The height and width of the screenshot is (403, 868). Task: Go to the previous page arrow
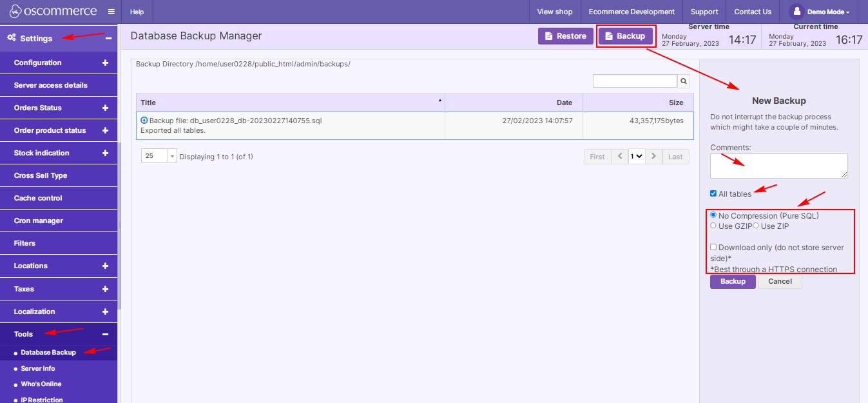[x=620, y=156]
